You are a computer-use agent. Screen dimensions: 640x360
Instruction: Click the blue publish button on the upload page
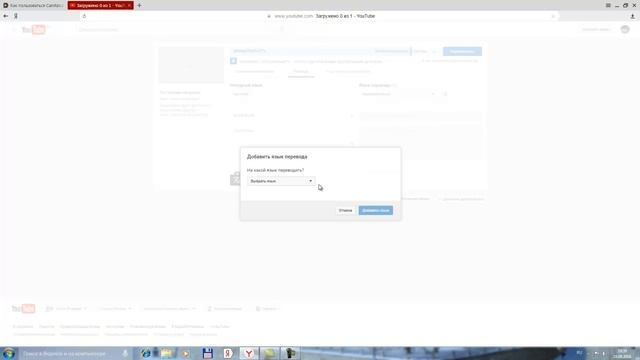pyautogui.click(x=462, y=51)
